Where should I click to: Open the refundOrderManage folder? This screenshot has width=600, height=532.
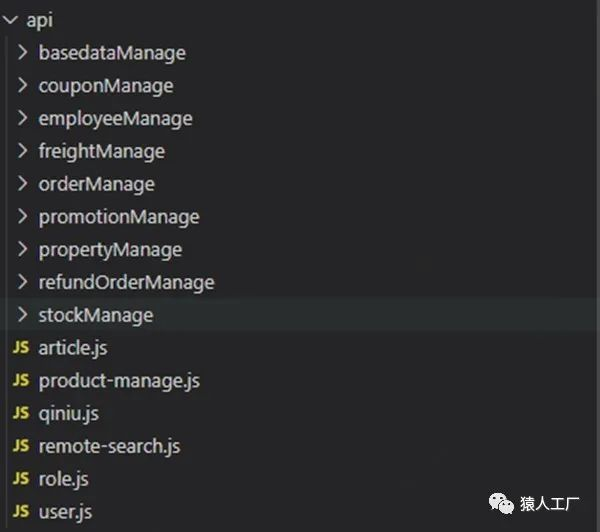127,283
